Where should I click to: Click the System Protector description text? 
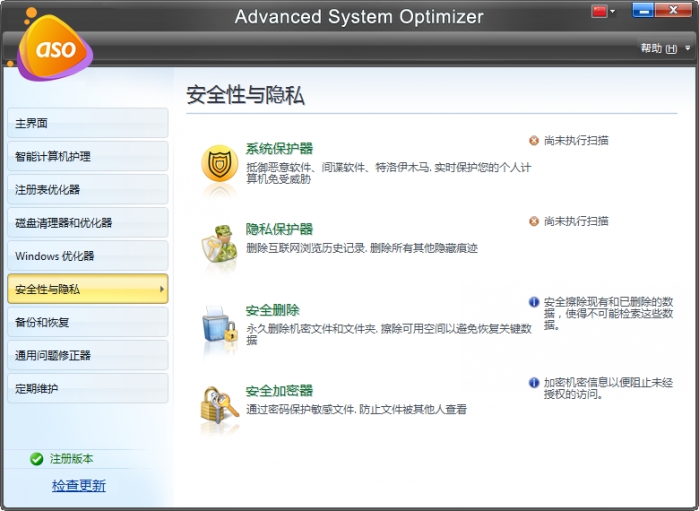click(388, 173)
